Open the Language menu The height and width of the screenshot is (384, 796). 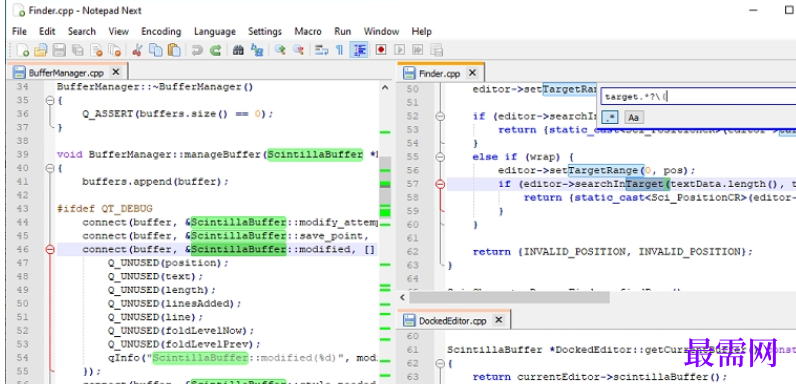[215, 31]
